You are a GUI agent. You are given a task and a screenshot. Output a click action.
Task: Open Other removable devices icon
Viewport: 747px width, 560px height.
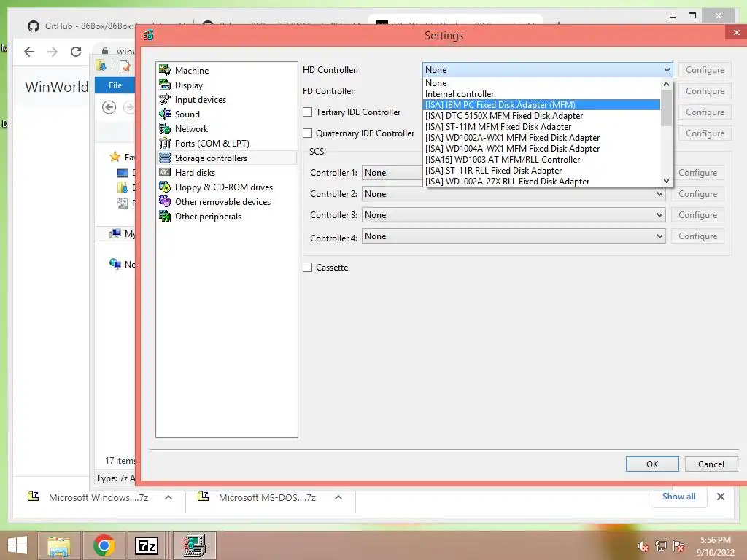(x=165, y=201)
